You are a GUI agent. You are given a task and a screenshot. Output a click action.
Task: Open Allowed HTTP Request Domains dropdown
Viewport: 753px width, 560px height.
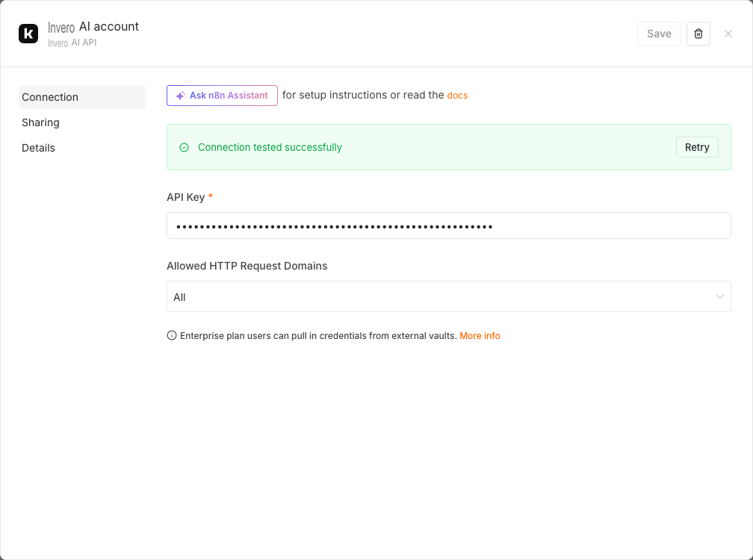click(448, 296)
